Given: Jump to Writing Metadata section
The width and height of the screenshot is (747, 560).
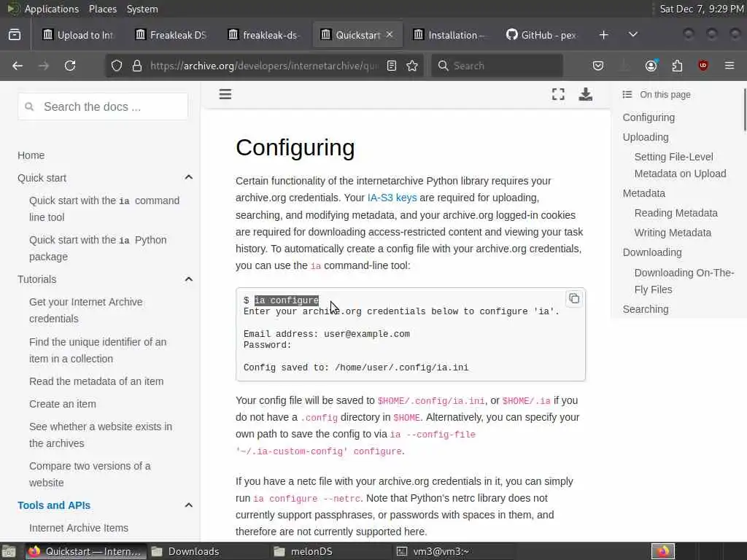Looking at the screenshot, I should (x=673, y=233).
